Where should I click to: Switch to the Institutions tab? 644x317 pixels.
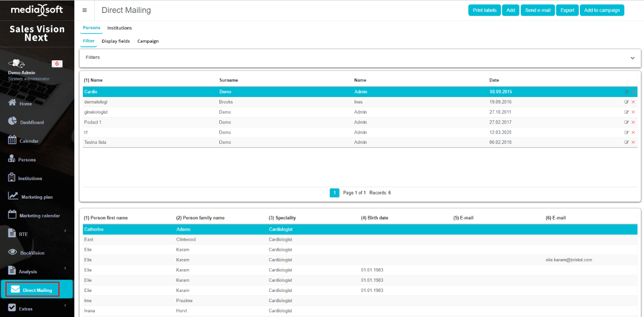tap(119, 28)
